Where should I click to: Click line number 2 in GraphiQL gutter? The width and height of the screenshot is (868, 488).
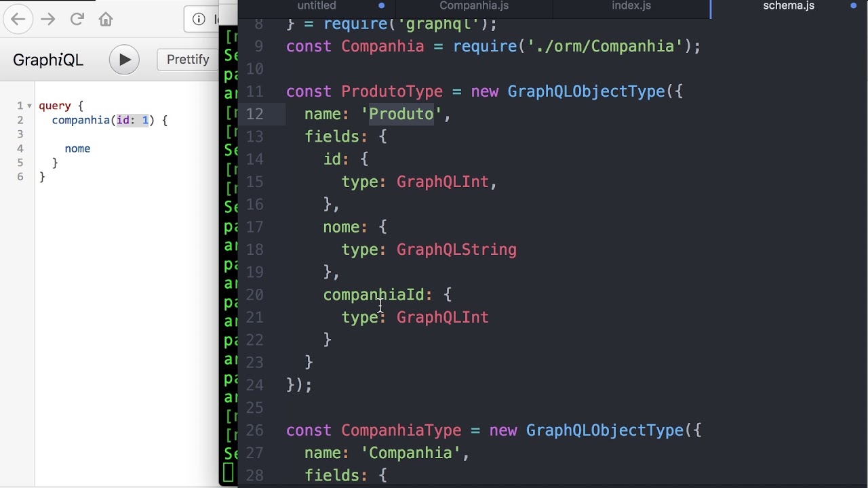coord(20,120)
